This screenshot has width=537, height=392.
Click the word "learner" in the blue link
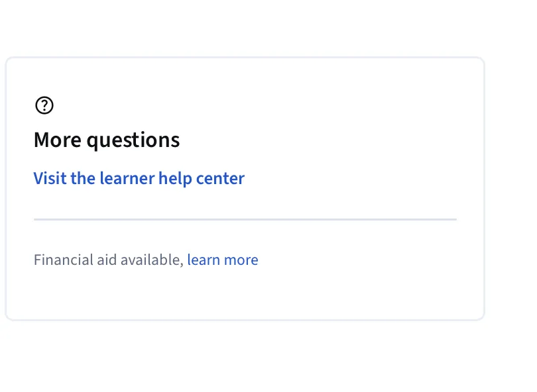(x=127, y=178)
